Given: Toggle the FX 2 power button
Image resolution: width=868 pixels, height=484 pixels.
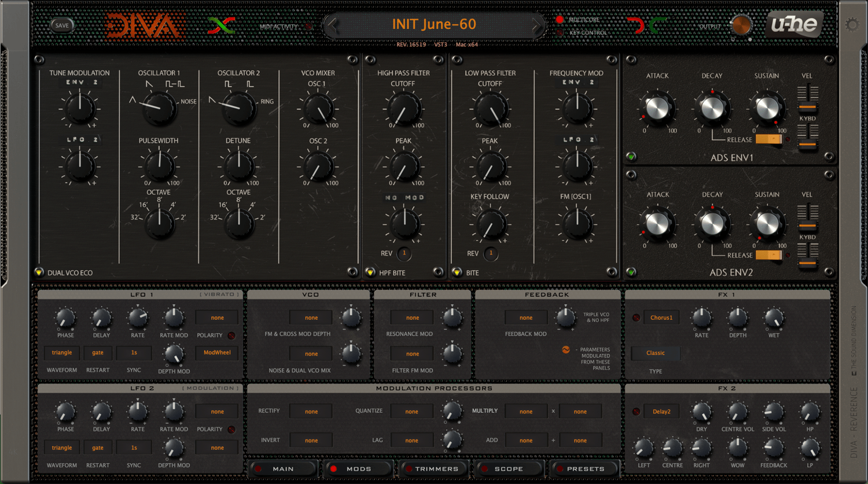Looking at the screenshot, I should pos(636,412).
